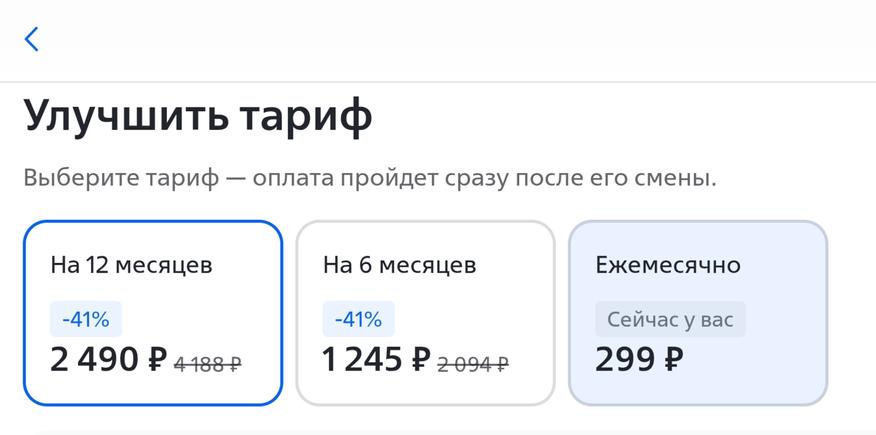Click the crossed-out 4 188 ₽ price
The image size is (876, 435).
[x=208, y=364]
